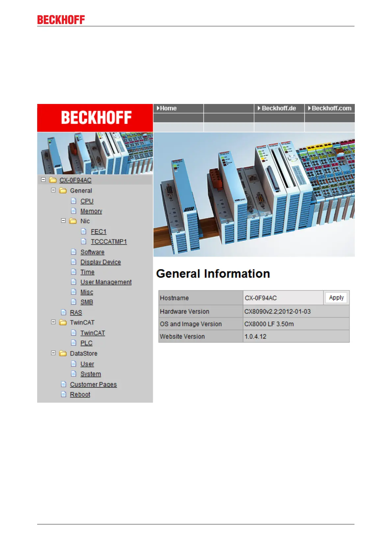Click the document icon beside FEC1

pos(84,231)
